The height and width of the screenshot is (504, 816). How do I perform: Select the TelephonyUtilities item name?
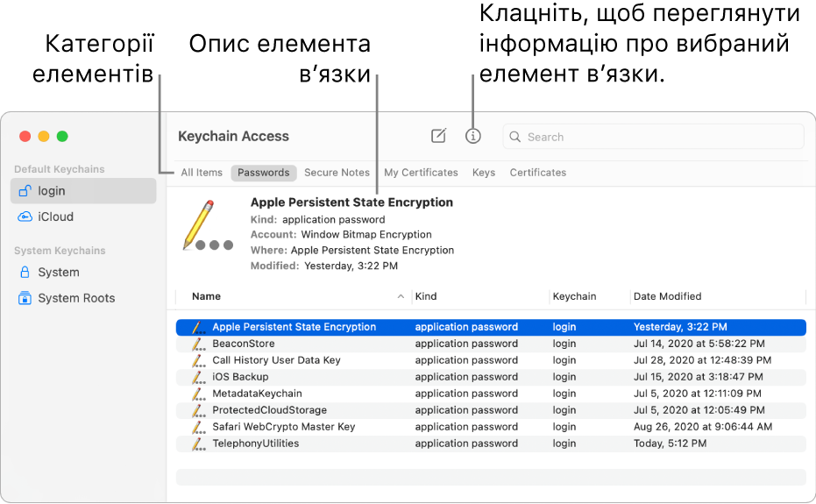(256, 444)
